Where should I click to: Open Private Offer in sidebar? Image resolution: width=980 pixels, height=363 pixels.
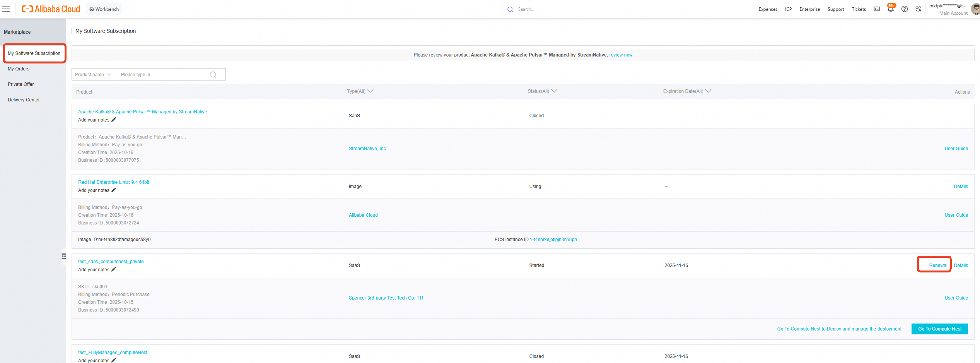(21, 84)
